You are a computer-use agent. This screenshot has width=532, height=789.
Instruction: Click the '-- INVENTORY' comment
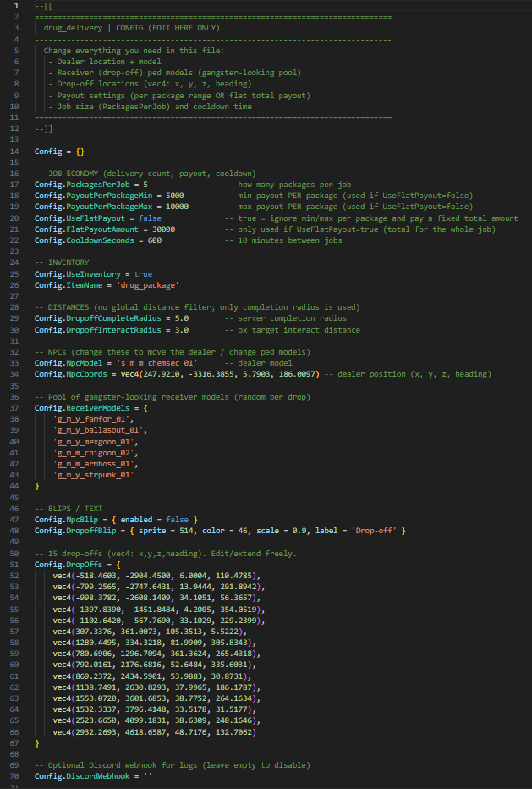point(62,262)
